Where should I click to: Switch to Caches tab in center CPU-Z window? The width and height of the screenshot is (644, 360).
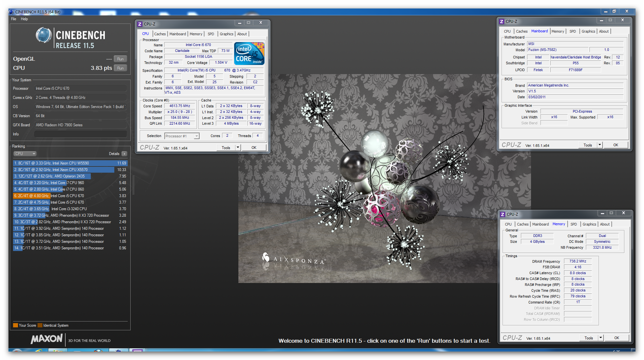tap(160, 34)
